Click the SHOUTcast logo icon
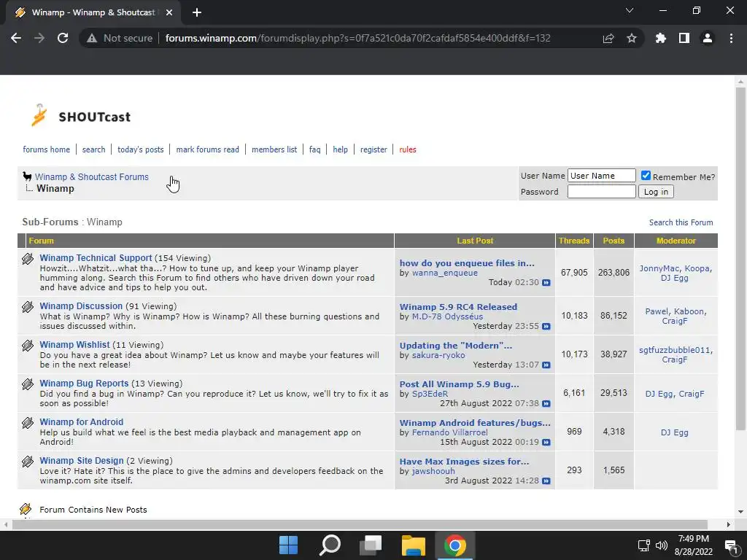Image resolution: width=747 pixels, height=560 pixels. 39,115
